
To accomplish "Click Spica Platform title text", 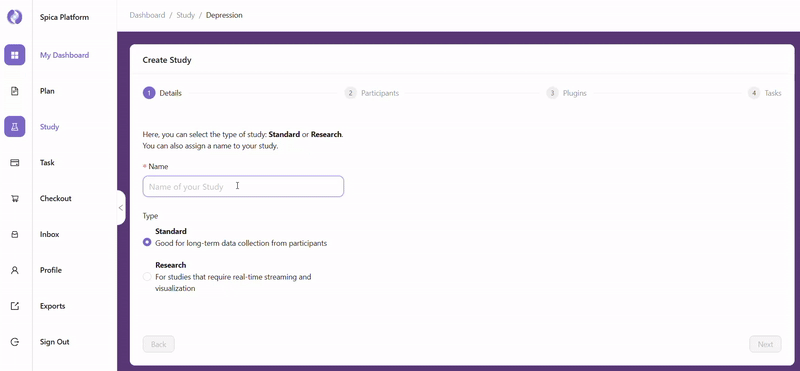I will coord(64,17).
